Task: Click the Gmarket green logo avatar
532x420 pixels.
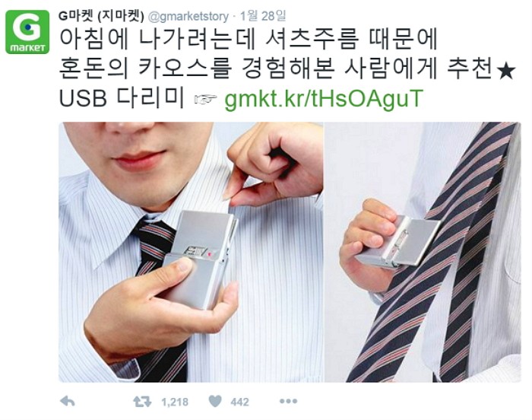Action: (x=27, y=32)
